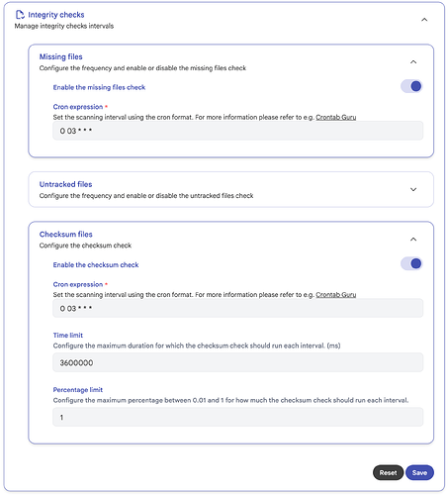Image resolution: width=448 pixels, height=495 pixels.
Task: Open Crontab Guru link under Missing files
Action: coord(335,117)
